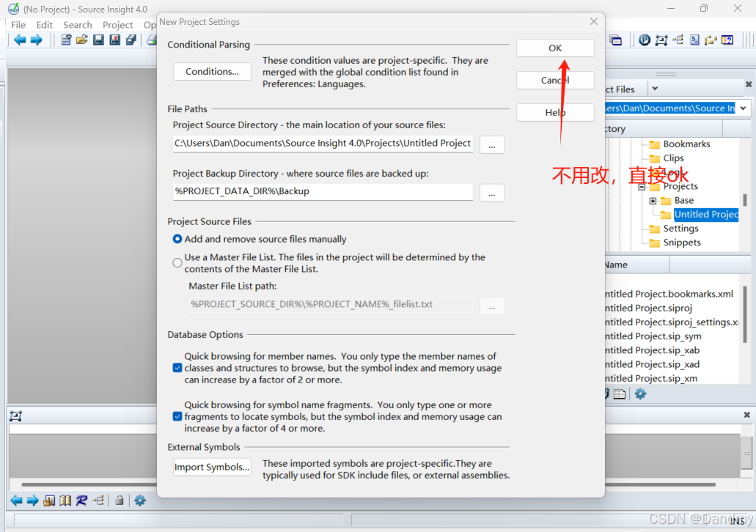Screen dimensions: 756x532
Task: Click the Import Symbols... button
Action: pos(212,467)
